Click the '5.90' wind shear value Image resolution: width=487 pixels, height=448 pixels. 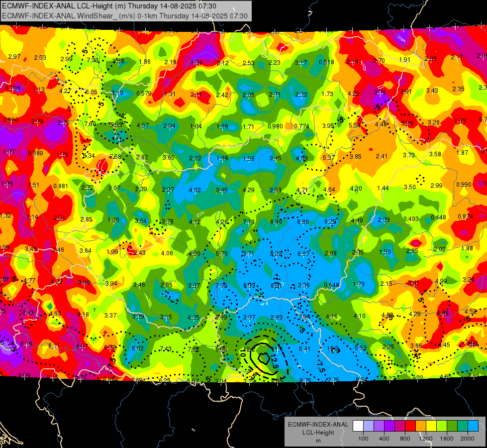pos(407,123)
